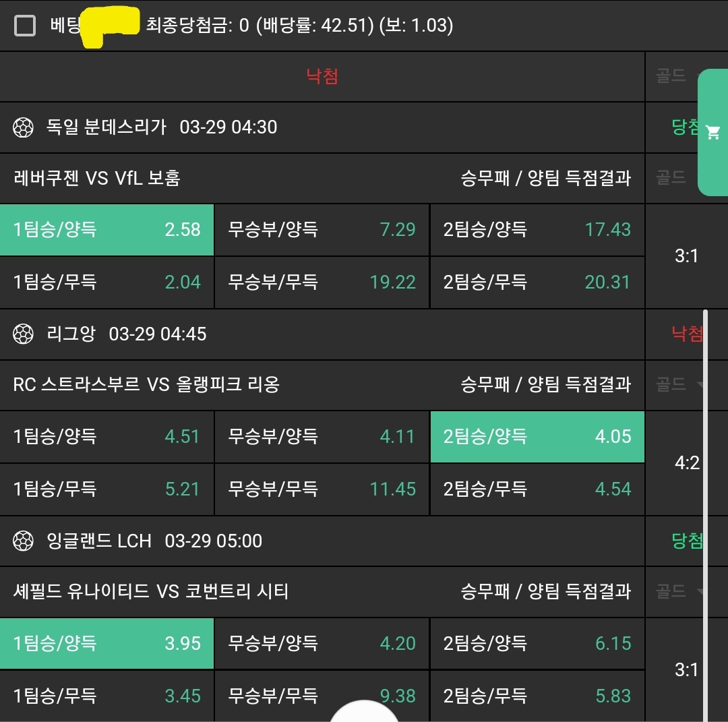Expand the 골드 dropdown in the 레버쿠젠 VS VfL 보훔 row
Viewport: 728px width, 722px height.
677,178
